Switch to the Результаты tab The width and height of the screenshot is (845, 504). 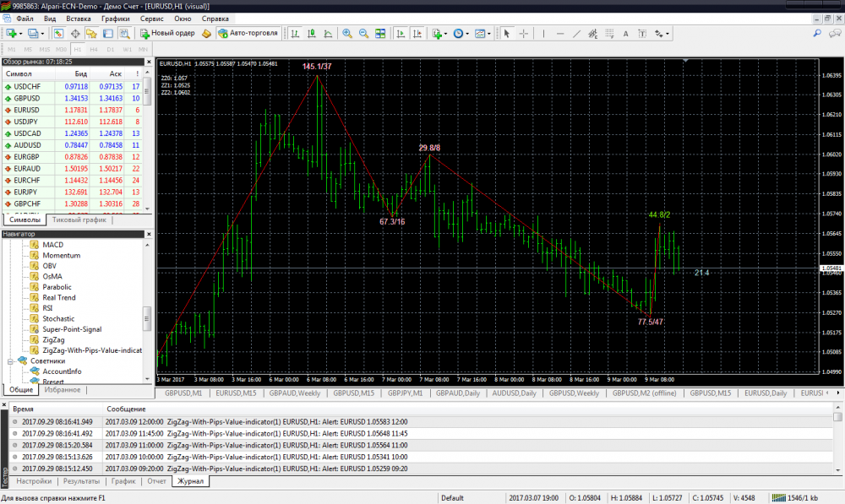[81, 481]
